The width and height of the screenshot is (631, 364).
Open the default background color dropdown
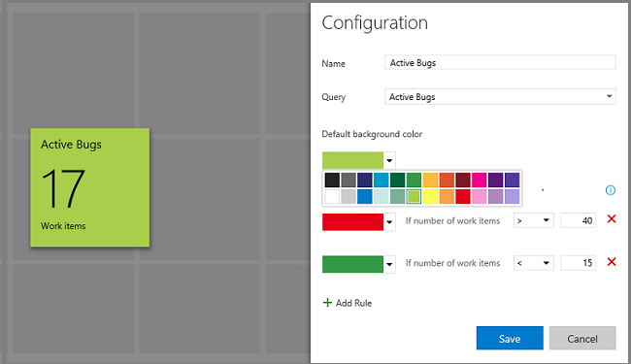click(389, 160)
